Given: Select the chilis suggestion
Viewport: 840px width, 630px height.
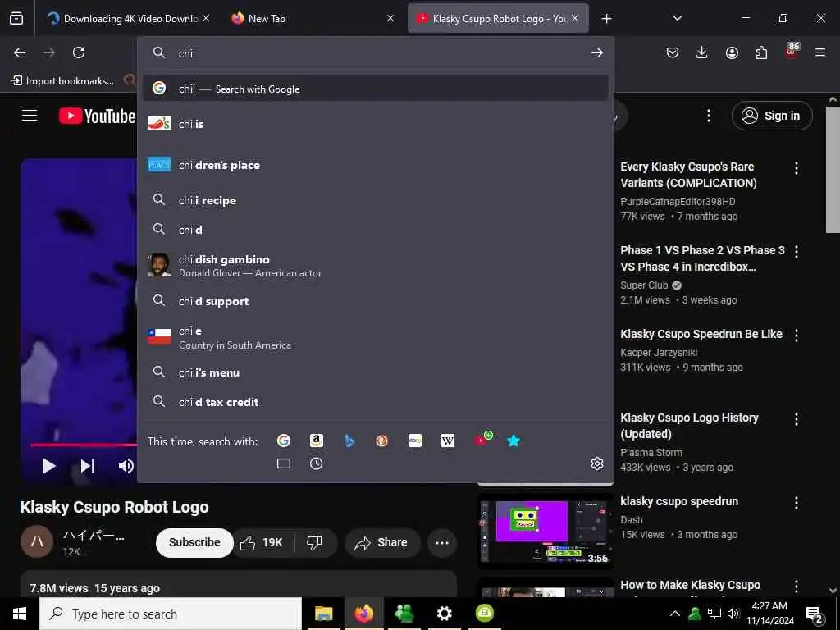Looking at the screenshot, I should pos(376,124).
